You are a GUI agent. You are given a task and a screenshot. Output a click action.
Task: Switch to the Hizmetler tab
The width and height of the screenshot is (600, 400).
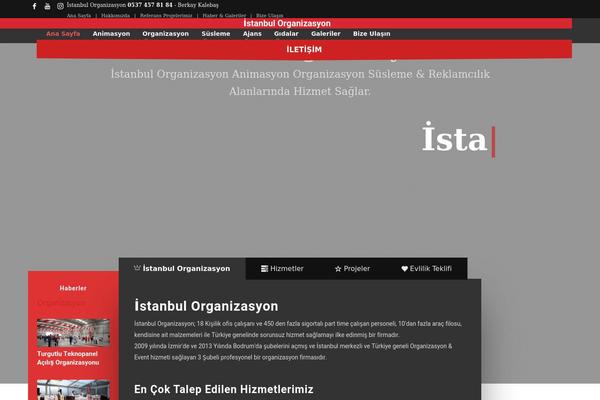coord(282,269)
